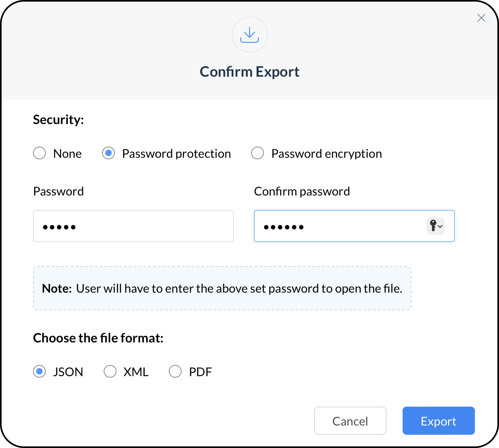Click the Password field label
The image size is (499, 448).
[58, 191]
